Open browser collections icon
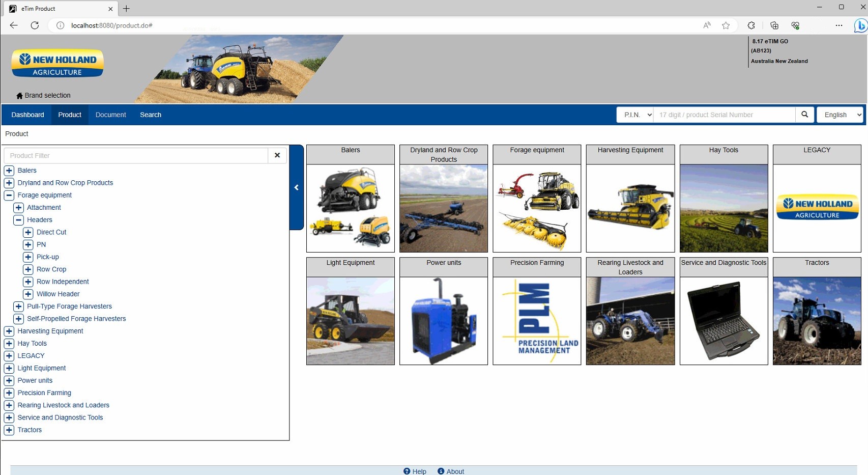This screenshot has width=868, height=475. tap(774, 25)
